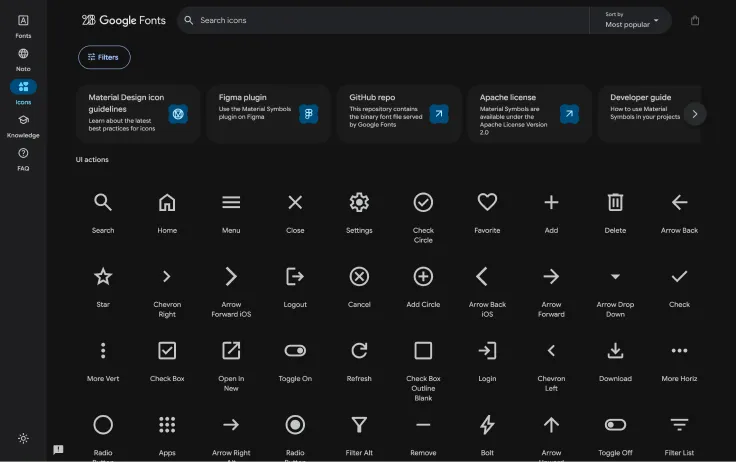Screen dimensions: 736x462
Task: Go to Fonts in the sidebar
Action: click(x=23, y=26)
